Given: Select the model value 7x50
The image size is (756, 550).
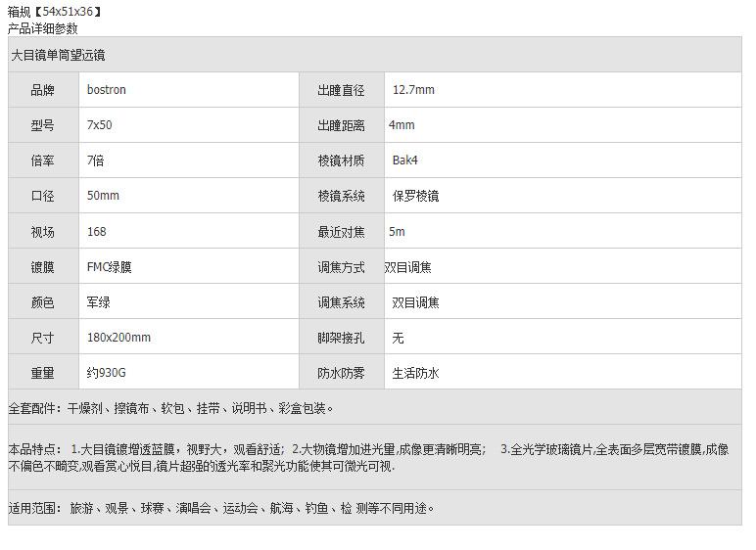Looking at the screenshot, I should 99,125.
